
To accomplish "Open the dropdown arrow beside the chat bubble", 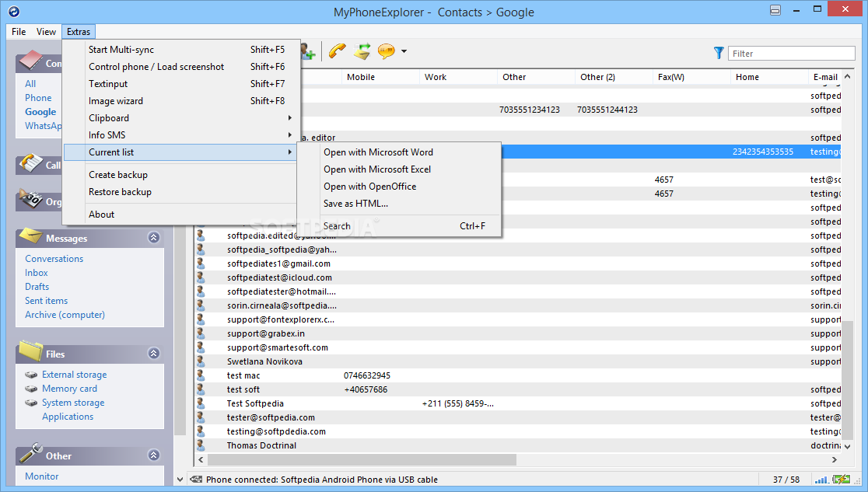I will click(x=404, y=51).
